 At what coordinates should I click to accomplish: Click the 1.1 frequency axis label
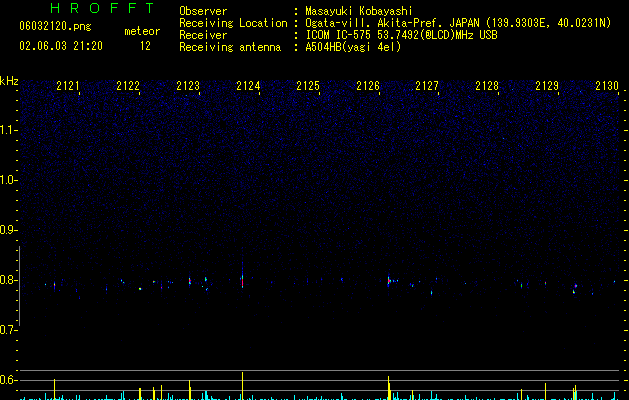pos(9,130)
